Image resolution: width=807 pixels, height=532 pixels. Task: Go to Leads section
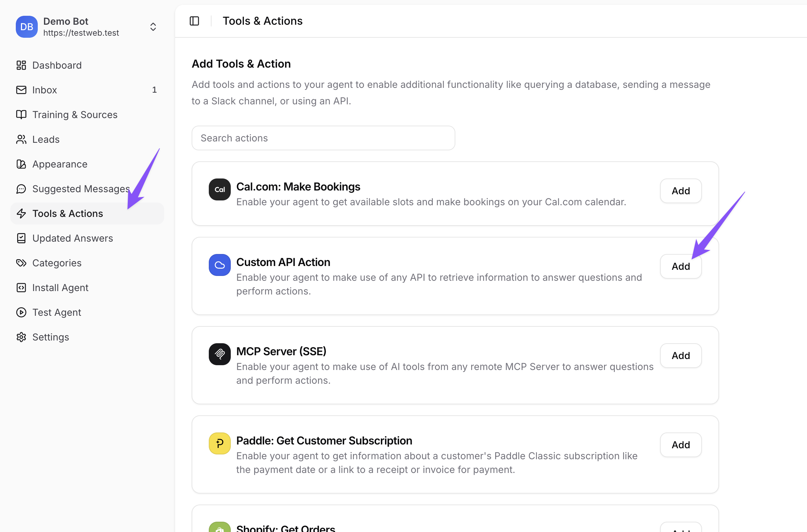(46, 139)
